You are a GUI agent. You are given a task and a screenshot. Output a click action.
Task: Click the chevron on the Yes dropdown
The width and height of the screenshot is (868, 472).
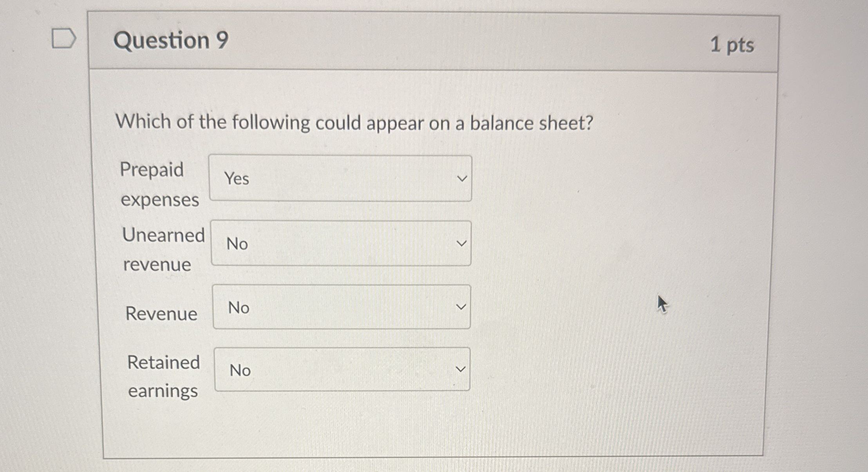tap(462, 178)
